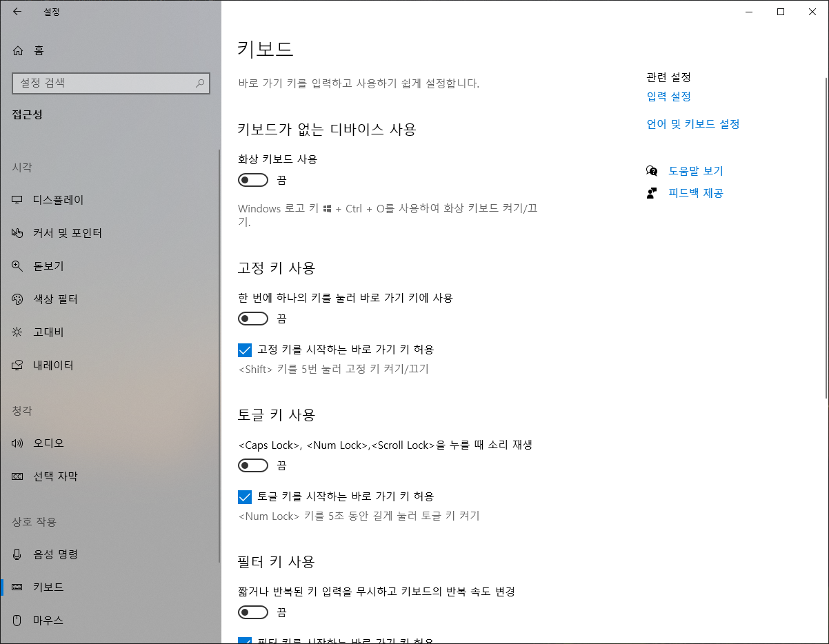829x644 pixels.
Task: Open 언어 및 키보드 설정 link
Action: click(x=692, y=124)
